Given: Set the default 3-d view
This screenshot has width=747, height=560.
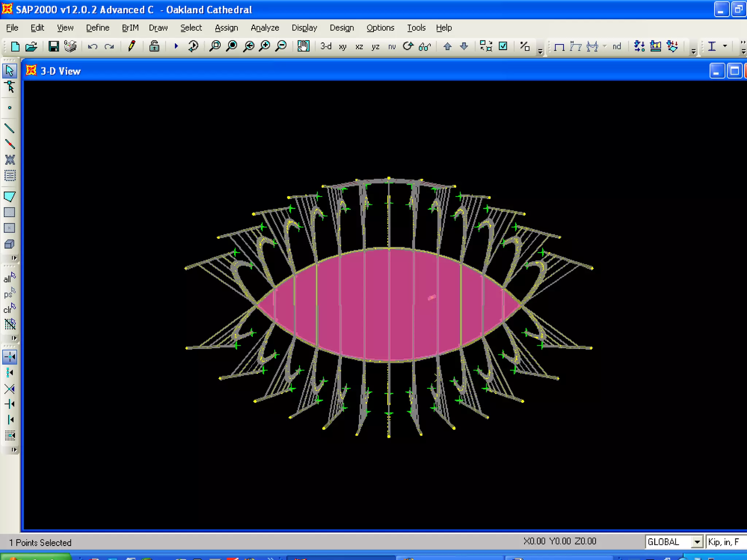Looking at the screenshot, I should 326,46.
